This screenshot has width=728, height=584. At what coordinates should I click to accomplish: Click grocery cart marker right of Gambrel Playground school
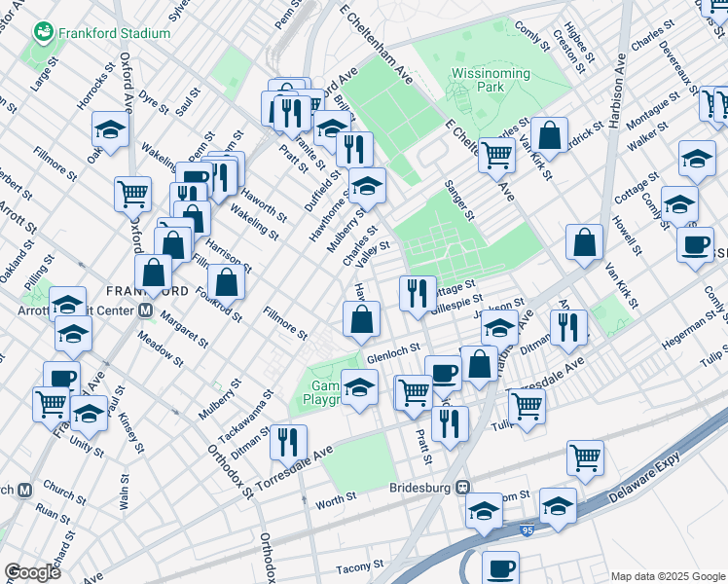[415, 395]
